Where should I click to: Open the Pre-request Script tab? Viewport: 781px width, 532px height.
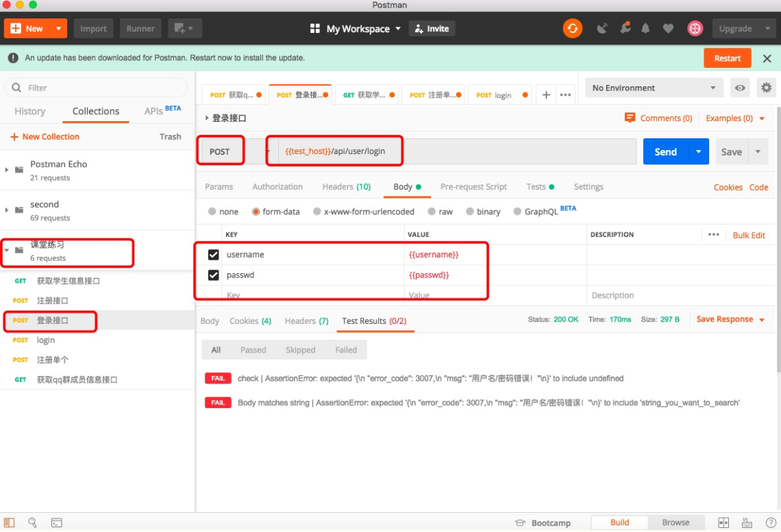[473, 187]
